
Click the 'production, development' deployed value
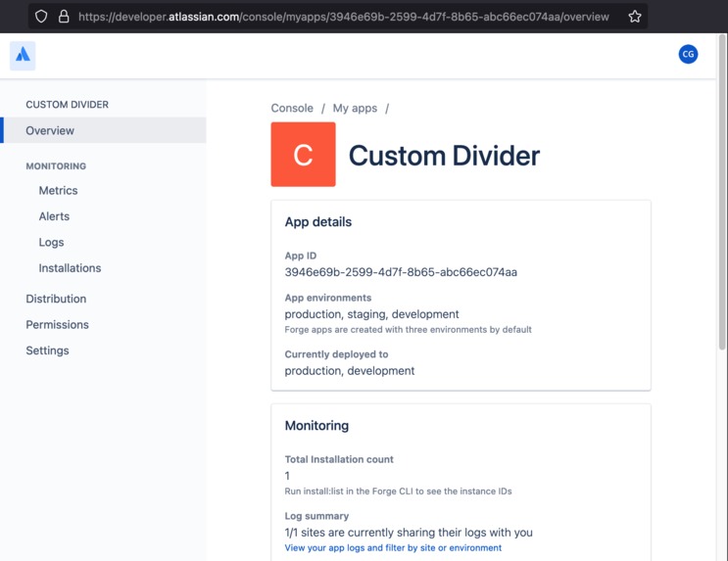349,371
